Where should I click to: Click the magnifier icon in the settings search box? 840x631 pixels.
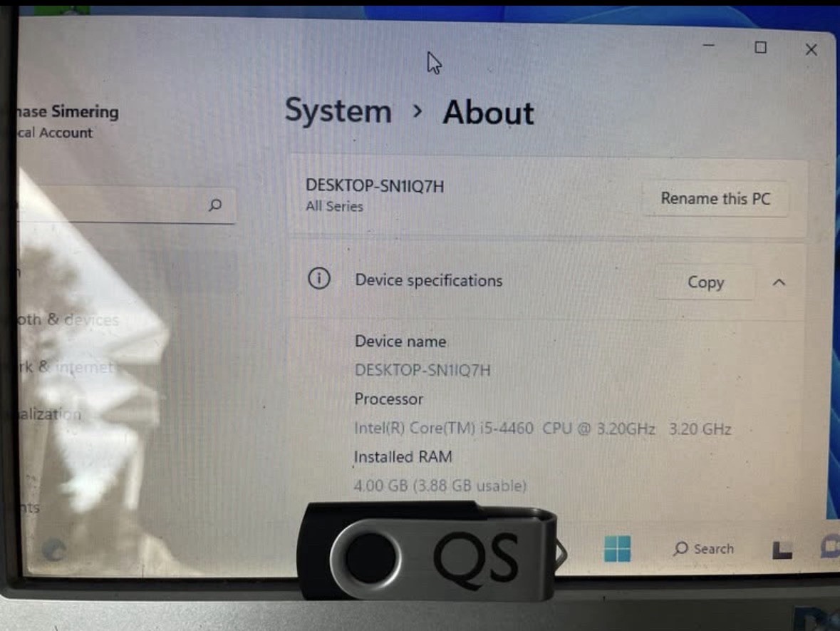click(x=213, y=205)
